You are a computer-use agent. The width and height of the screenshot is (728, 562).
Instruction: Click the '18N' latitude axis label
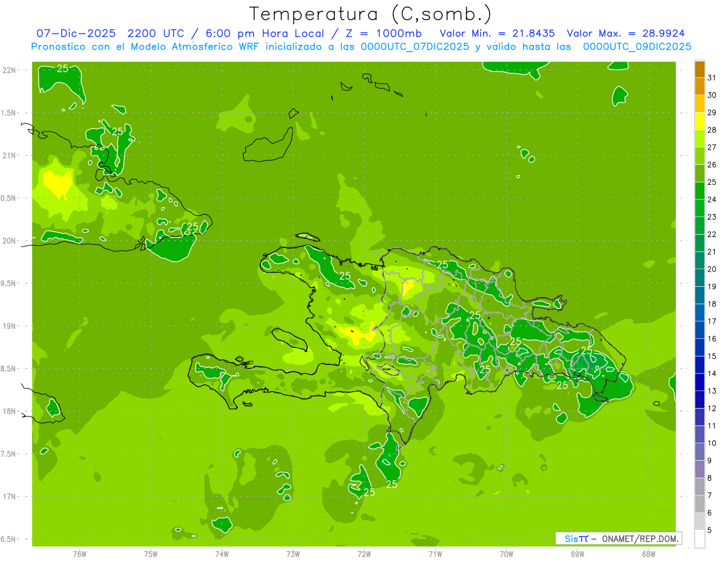[x=10, y=411]
